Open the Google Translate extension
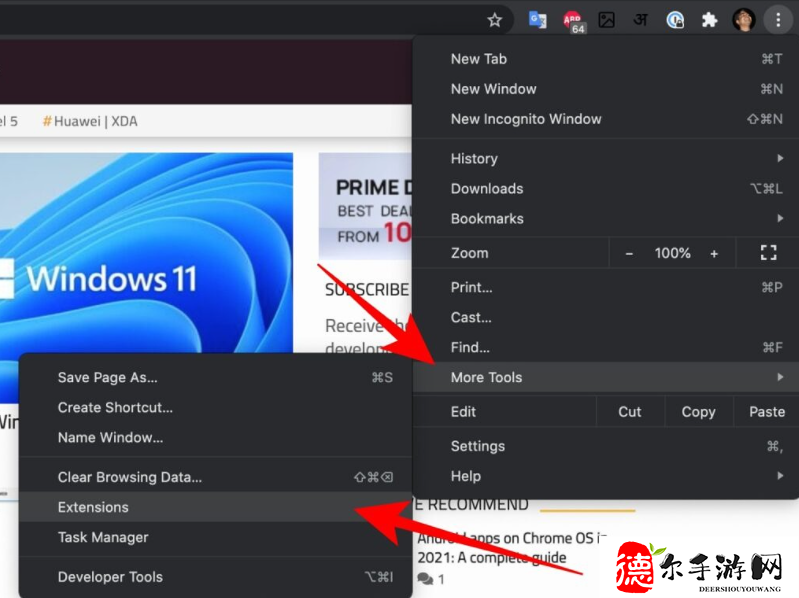Viewport: 799px width, 598px height. click(x=538, y=20)
